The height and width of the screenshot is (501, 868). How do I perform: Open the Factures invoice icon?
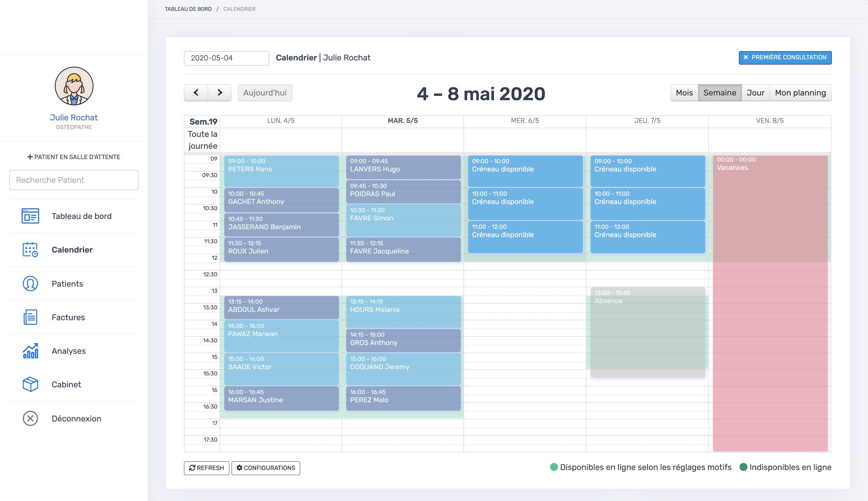tap(30, 317)
